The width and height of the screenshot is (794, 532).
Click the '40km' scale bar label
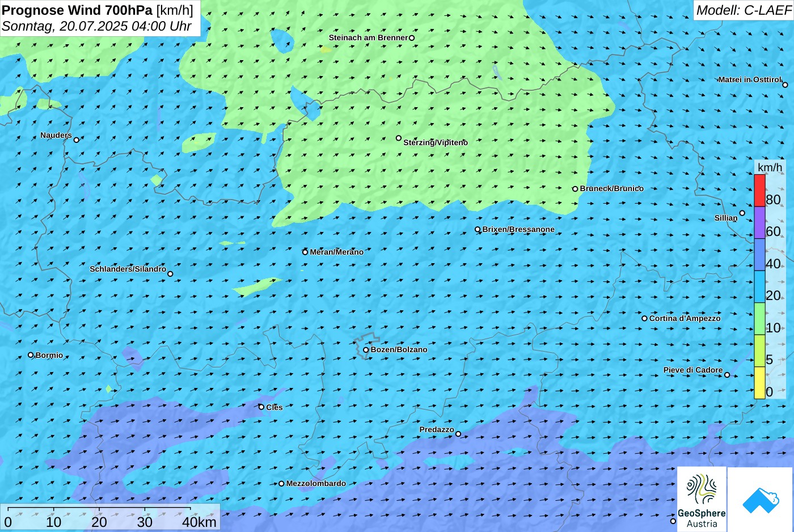199,522
